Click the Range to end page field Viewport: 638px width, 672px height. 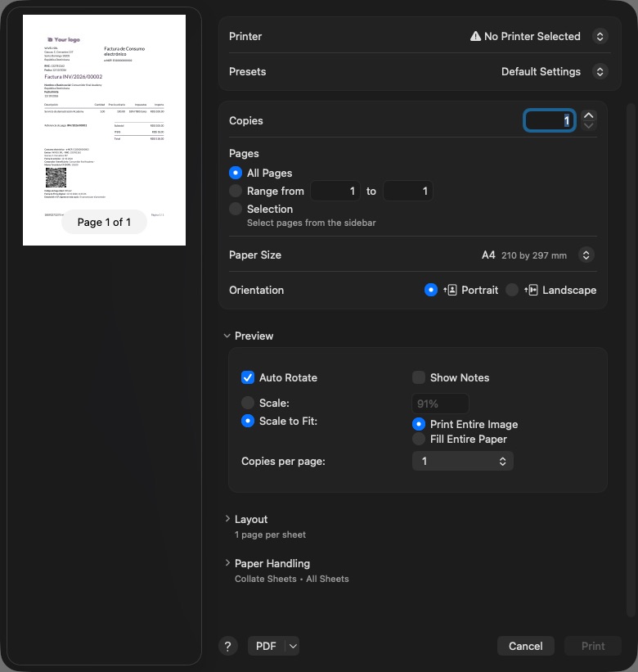pos(407,191)
